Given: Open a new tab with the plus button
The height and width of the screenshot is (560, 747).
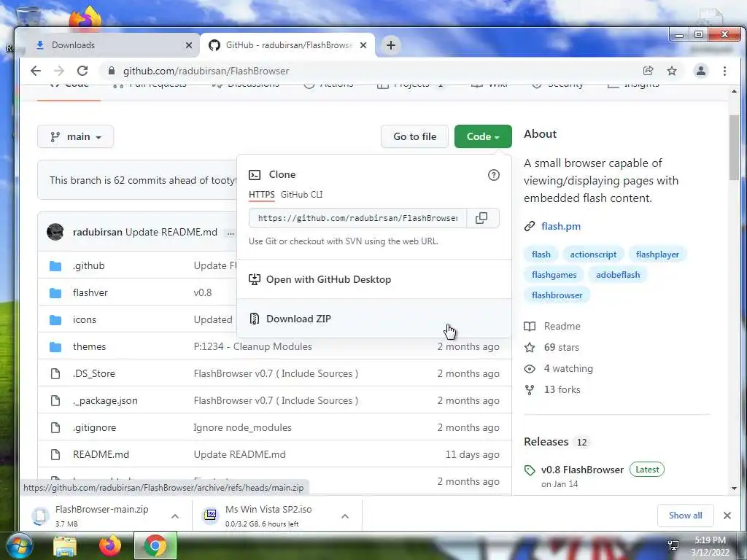Looking at the screenshot, I should tap(391, 45).
